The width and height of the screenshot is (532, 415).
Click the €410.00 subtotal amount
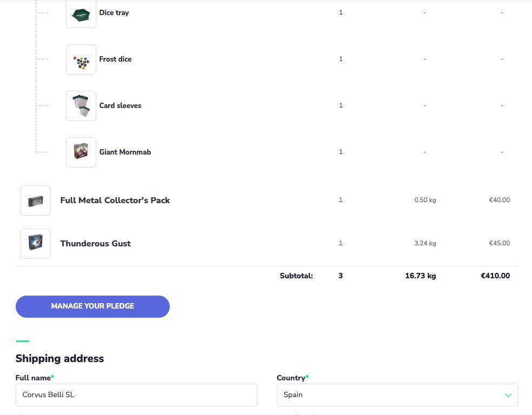(x=495, y=276)
